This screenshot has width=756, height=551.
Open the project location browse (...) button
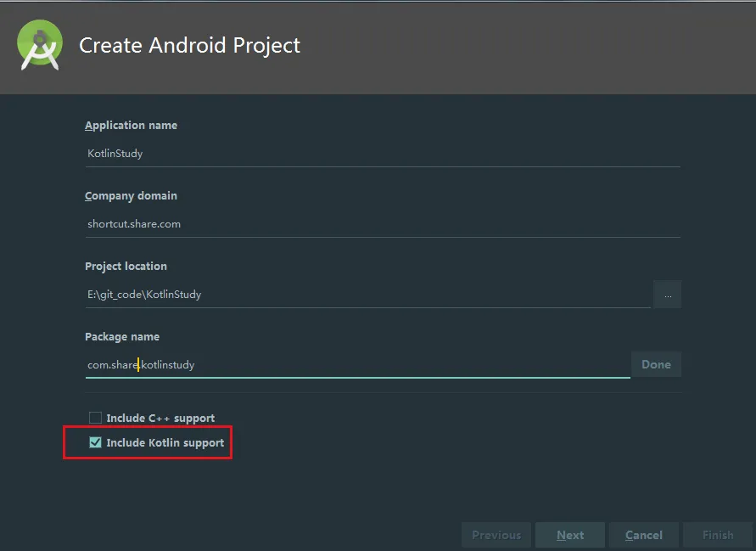click(667, 295)
